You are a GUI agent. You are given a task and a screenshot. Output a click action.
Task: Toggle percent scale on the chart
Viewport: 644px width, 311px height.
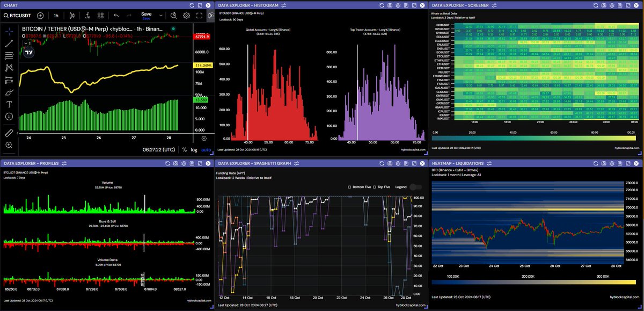pos(185,149)
